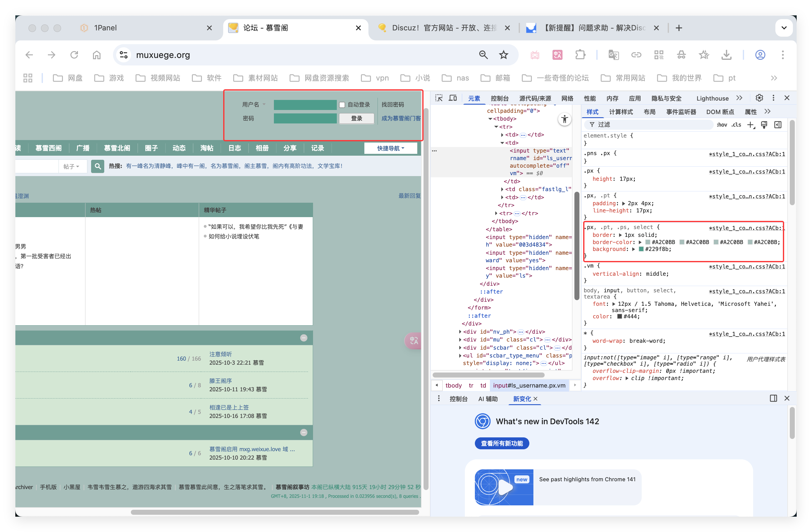Open the browser extensions puzzle icon
Screen dimensions: 812x532
point(581,55)
